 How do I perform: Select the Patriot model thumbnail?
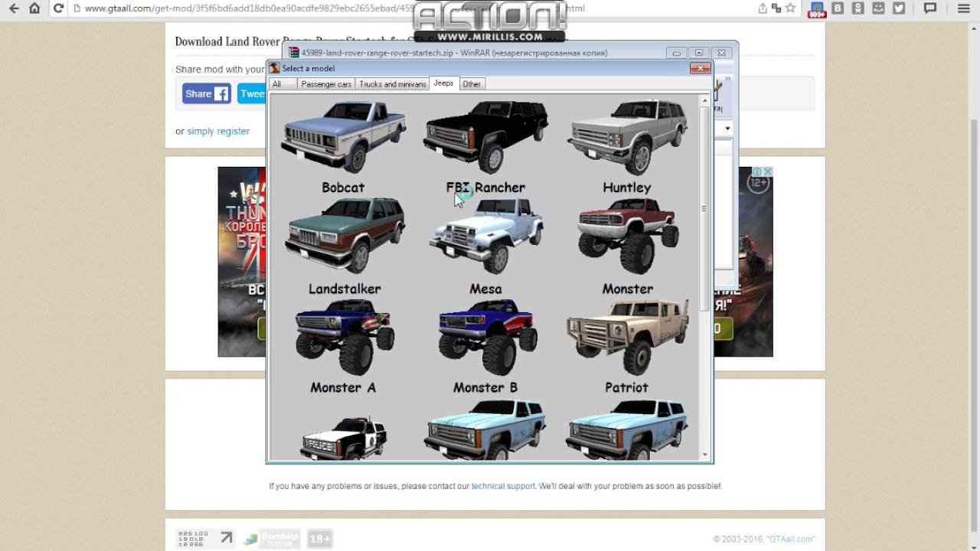627,337
